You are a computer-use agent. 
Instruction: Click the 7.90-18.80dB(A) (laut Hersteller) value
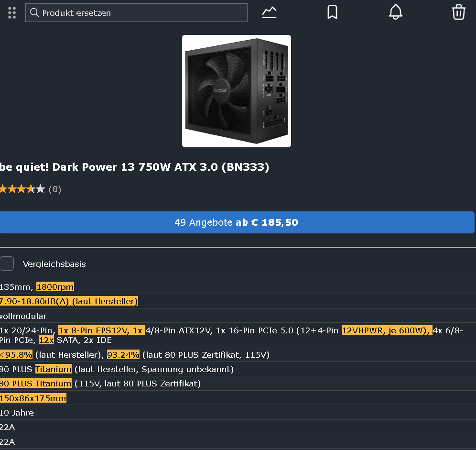pos(69,301)
